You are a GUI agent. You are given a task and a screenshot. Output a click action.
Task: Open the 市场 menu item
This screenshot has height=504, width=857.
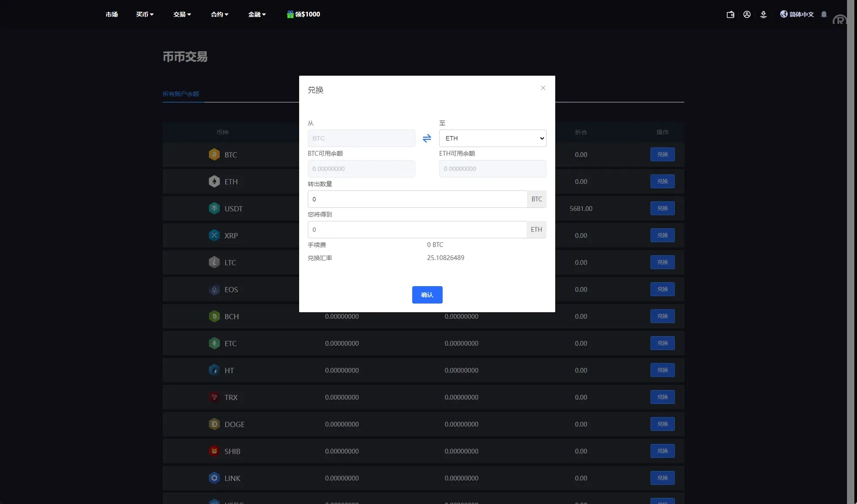click(112, 14)
